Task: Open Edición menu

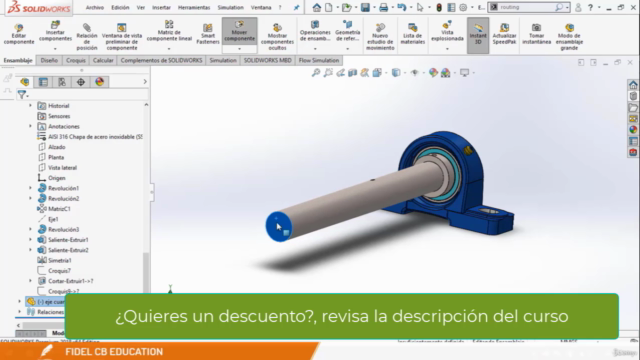Action: tap(120, 7)
